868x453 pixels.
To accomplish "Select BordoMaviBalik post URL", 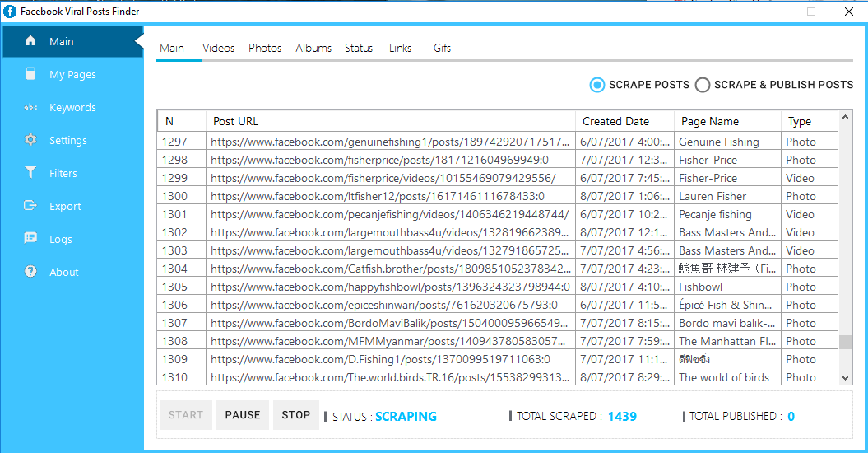I will tap(390, 323).
